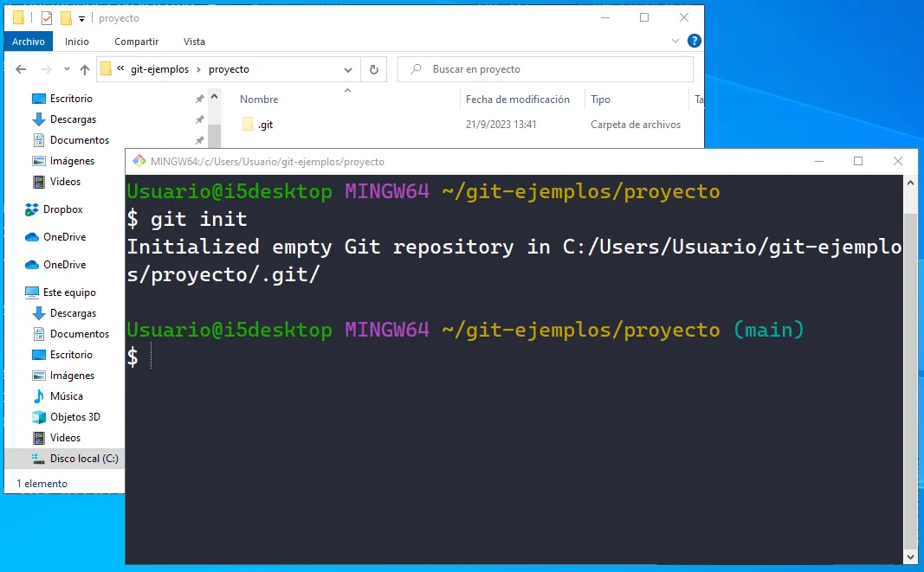
Task: Open the Archivo menu tab
Action: point(29,41)
